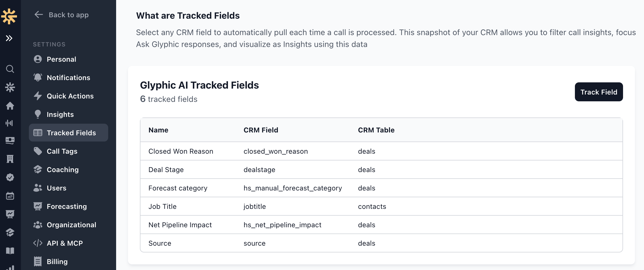Open the API & MCP settings page

click(65, 243)
